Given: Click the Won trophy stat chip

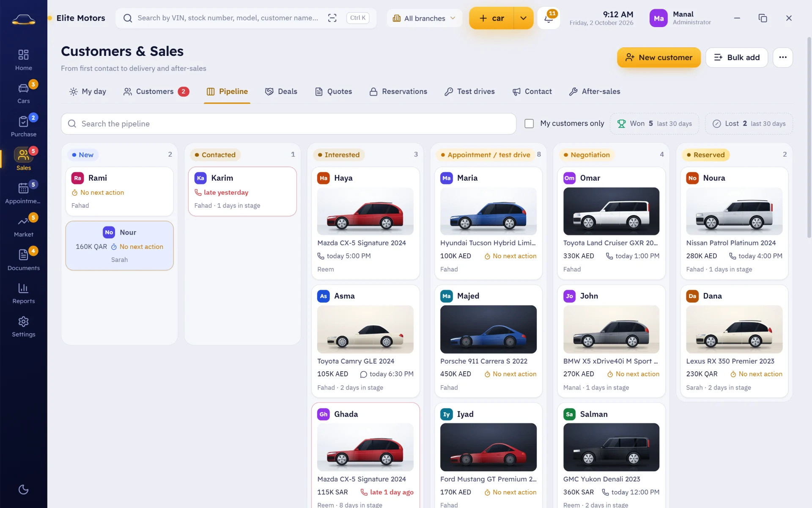Looking at the screenshot, I should (x=654, y=124).
